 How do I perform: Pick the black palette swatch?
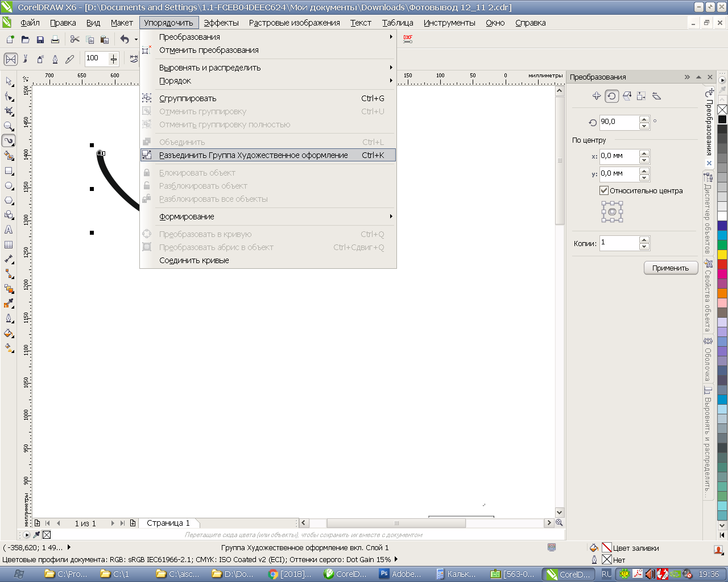tap(722, 119)
